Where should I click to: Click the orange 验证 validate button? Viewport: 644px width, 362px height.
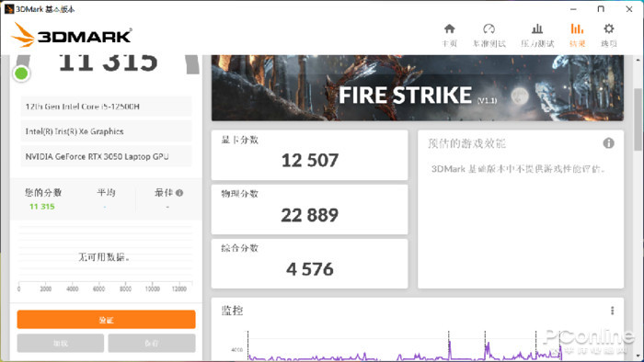[106, 320]
